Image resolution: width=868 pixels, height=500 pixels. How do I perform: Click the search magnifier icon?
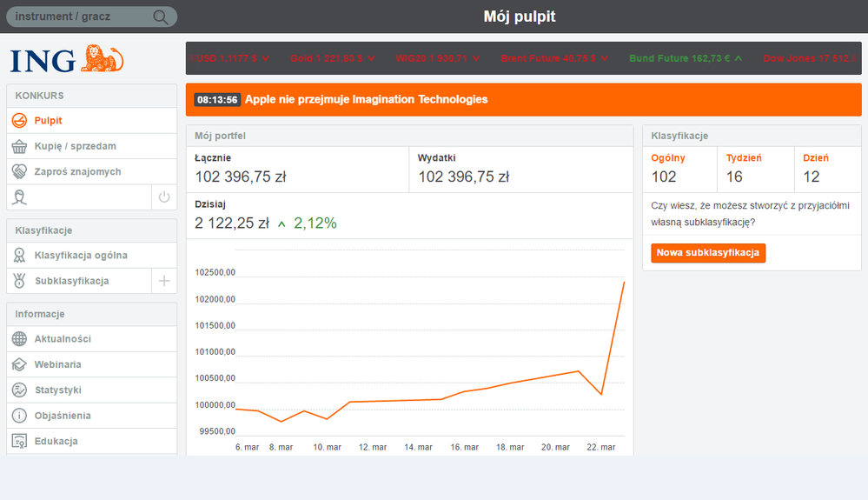[x=161, y=17]
